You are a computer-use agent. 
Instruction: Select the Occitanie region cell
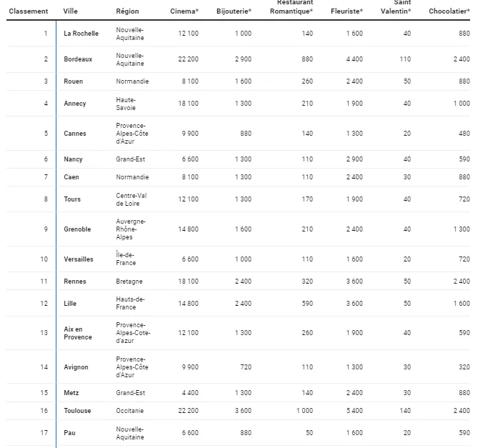pyautogui.click(x=130, y=411)
